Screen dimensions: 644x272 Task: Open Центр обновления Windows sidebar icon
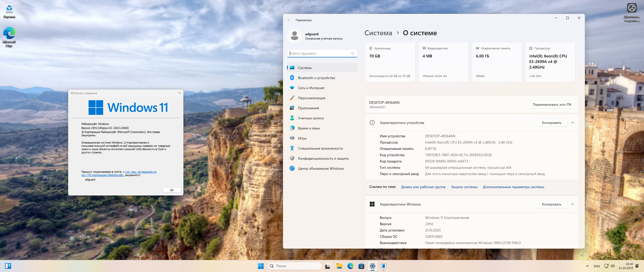pos(292,168)
